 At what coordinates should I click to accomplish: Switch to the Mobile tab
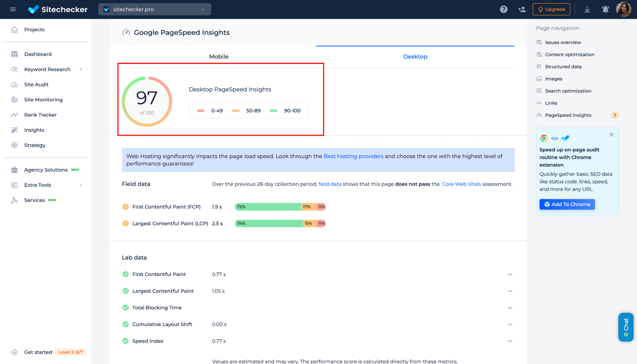219,57
